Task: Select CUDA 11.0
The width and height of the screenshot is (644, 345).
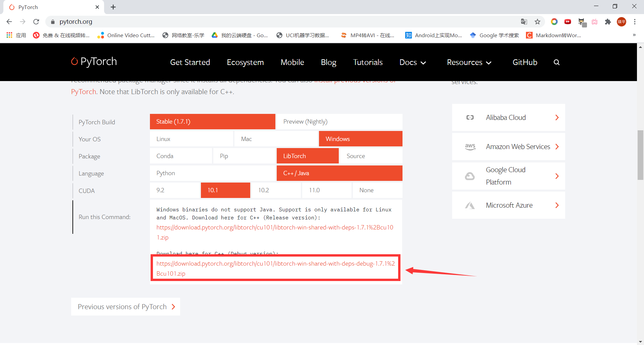Action: pyautogui.click(x=327, y=190)
